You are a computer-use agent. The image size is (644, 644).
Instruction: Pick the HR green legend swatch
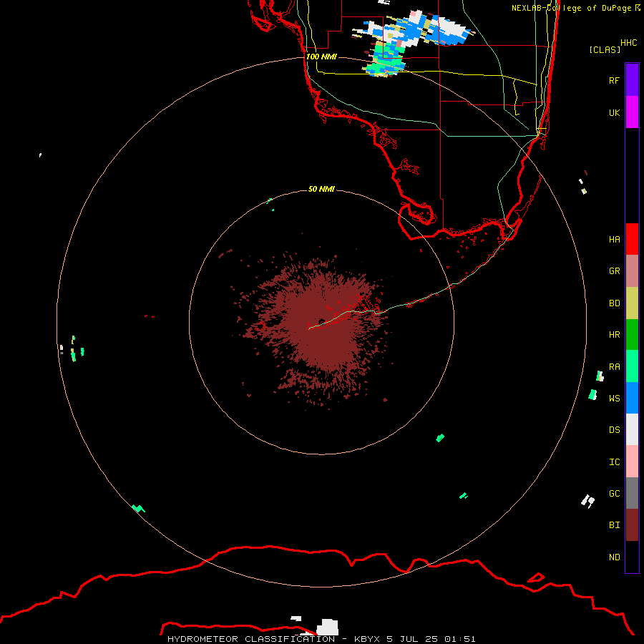click(x=632, y=334)
